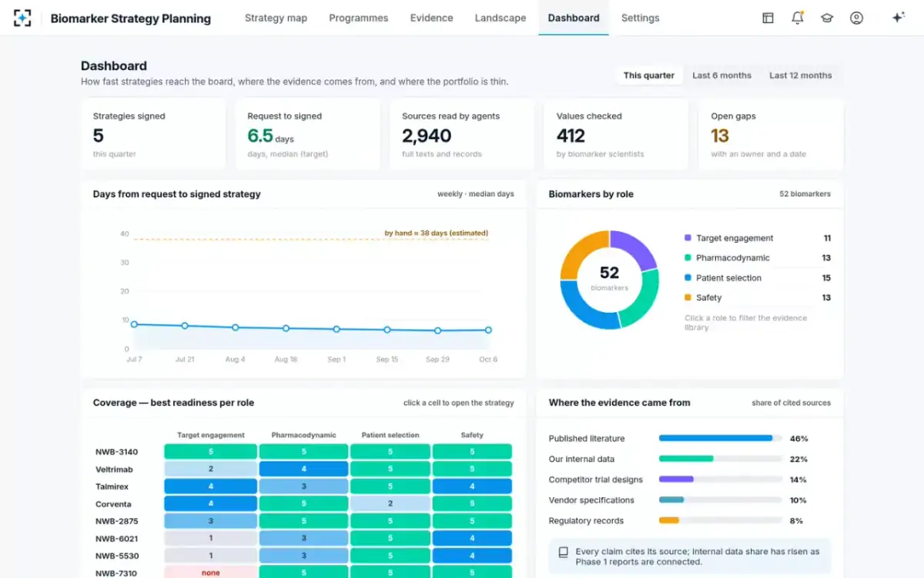Open NWB-3140 Safety cell

pos(472,452)
